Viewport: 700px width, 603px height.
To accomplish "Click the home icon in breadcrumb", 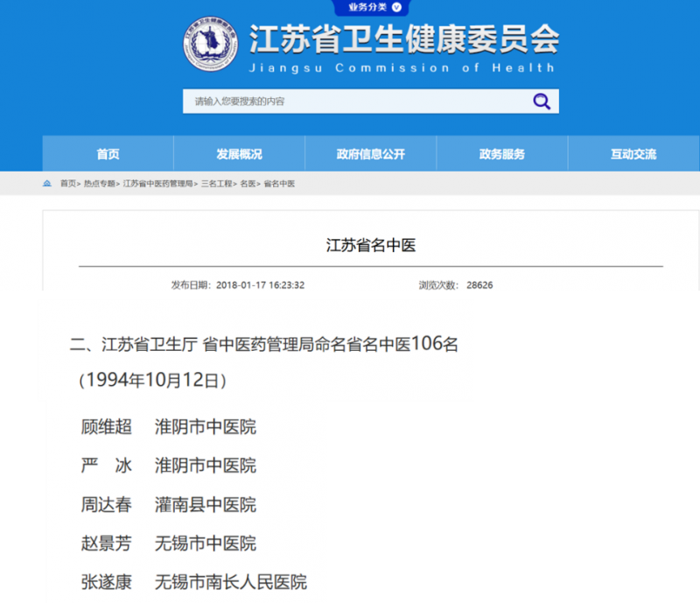I will coord(47,184).
